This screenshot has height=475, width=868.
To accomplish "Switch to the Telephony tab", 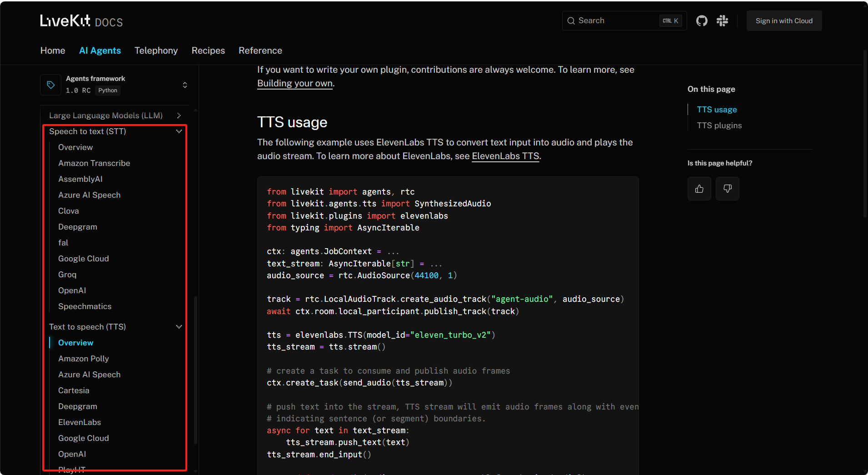I will 156,50.
